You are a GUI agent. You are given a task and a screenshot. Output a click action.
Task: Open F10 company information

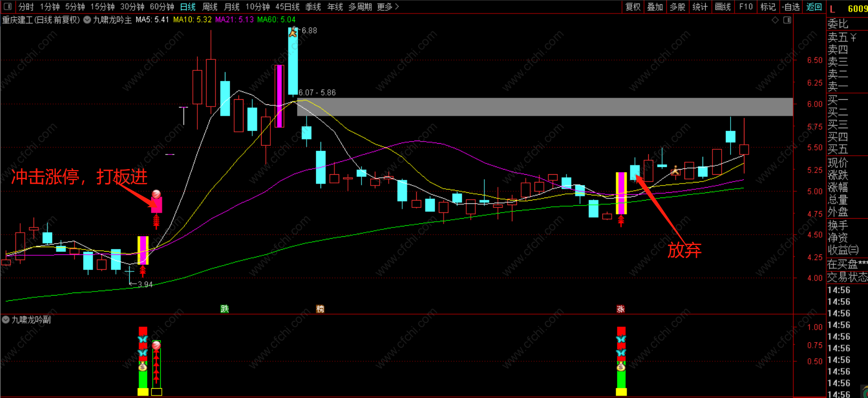745,7
